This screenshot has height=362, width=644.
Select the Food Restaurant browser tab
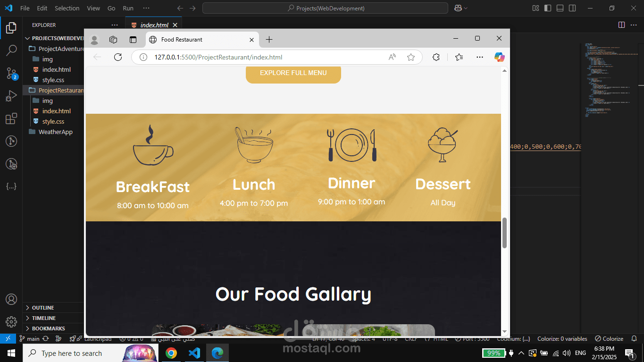[202, 40]
